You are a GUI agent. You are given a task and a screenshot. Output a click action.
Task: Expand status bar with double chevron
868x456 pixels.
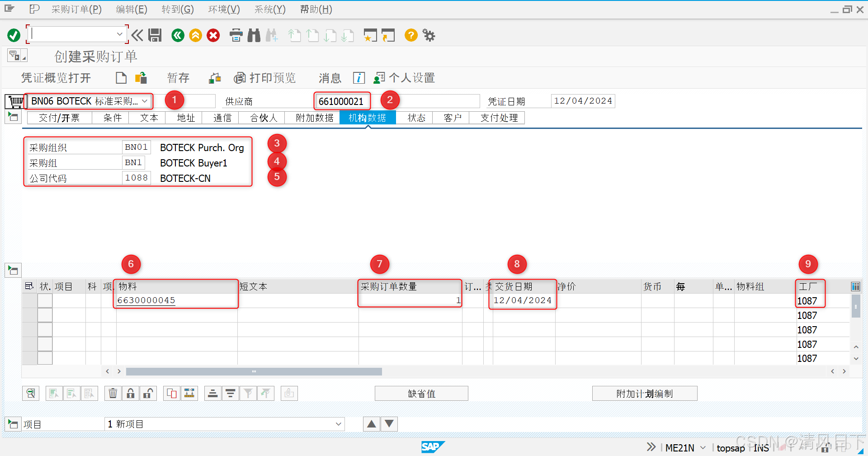click(x=651, y=447)
